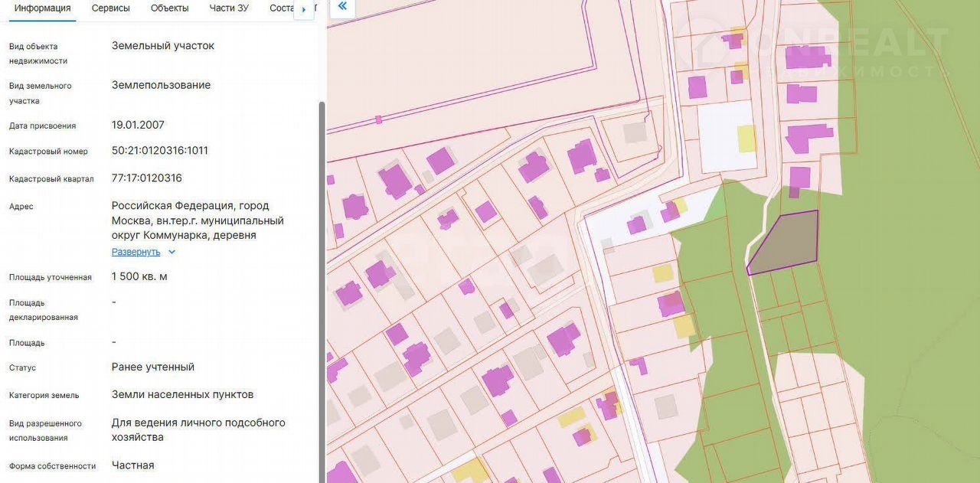The image size is (980, 483).
Task: Click the status value Ранее учтенный
Action: [x=153, y=367]
